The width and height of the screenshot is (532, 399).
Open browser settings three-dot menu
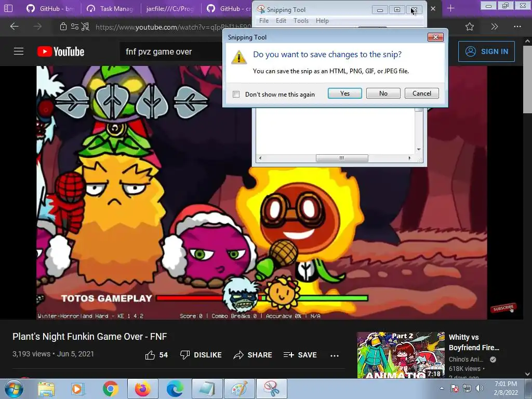point(517,26)
